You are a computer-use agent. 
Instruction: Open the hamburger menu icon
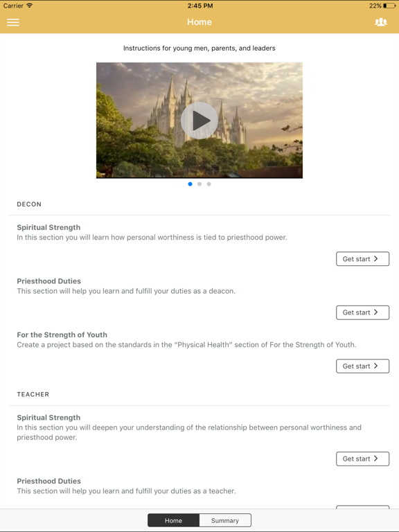pyautogui.click(x=13, y=22)
